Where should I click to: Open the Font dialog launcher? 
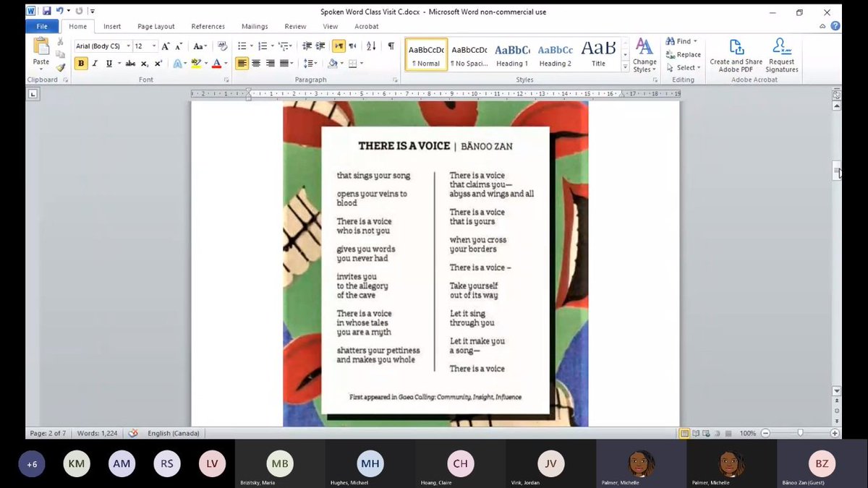point(228,80)
